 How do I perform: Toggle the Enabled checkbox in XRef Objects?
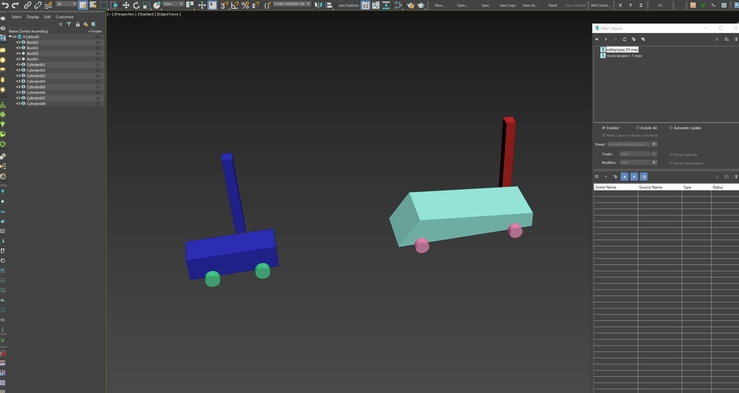click(x=603, y=128)
